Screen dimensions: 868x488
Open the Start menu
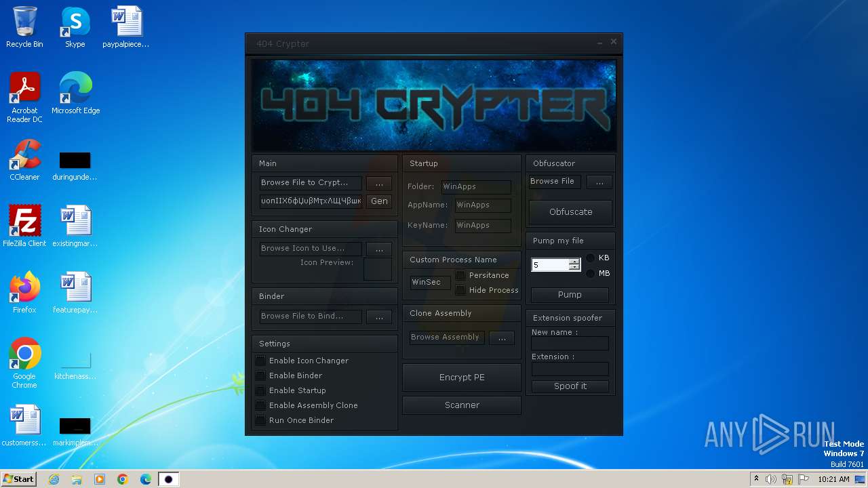click(18, 479)
